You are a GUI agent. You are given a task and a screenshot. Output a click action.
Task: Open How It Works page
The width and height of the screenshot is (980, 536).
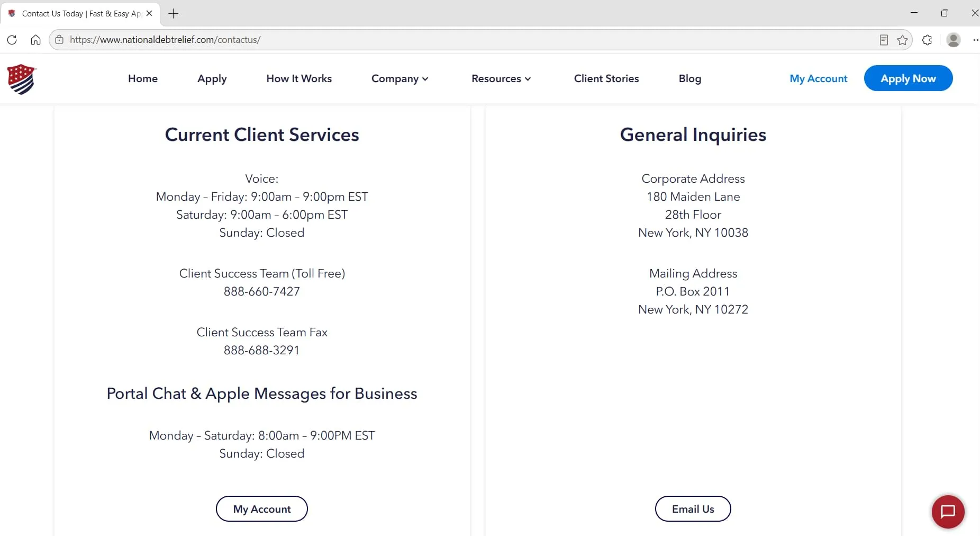point(299,78)
